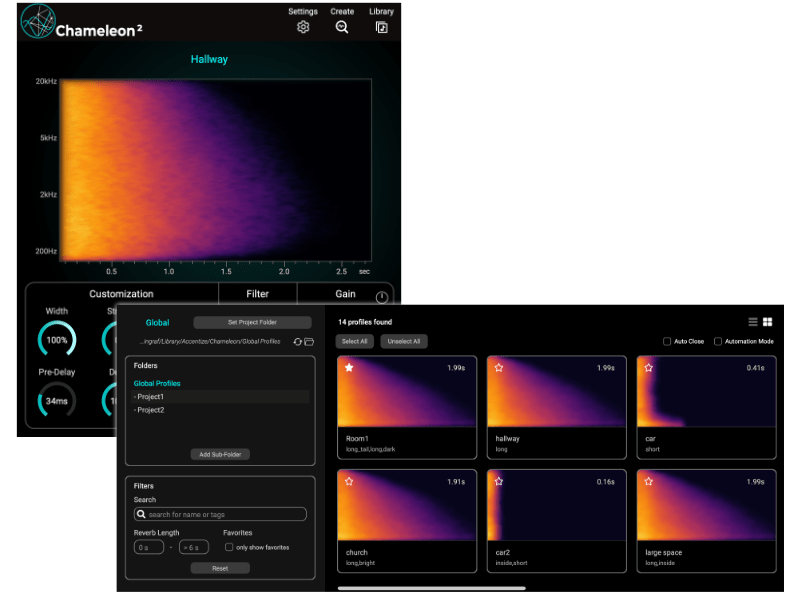The height and width of the screenshot is (600, 800).
Task: Unfavorite the Room1 profile star
Action: [x=350, y=368]
